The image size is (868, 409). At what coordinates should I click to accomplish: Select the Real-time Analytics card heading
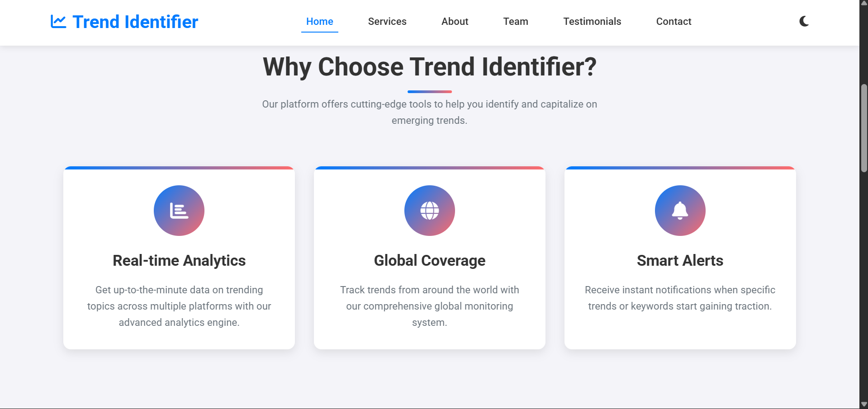(x=179, y=261)
